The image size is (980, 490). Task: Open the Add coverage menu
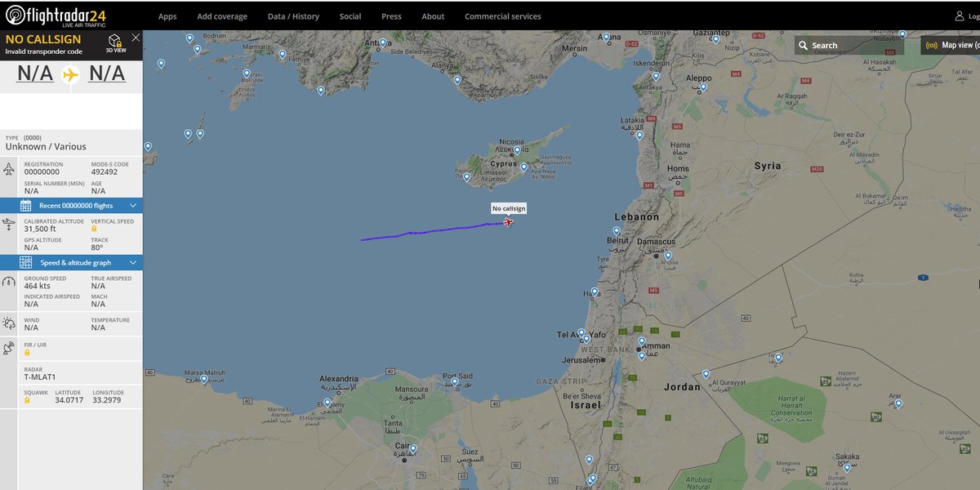222,16
